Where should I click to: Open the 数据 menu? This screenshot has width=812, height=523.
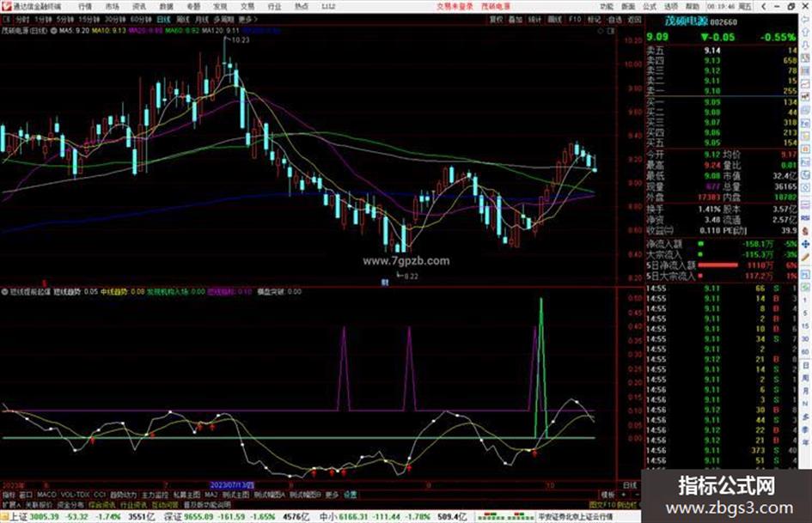[x=166, y=6]
